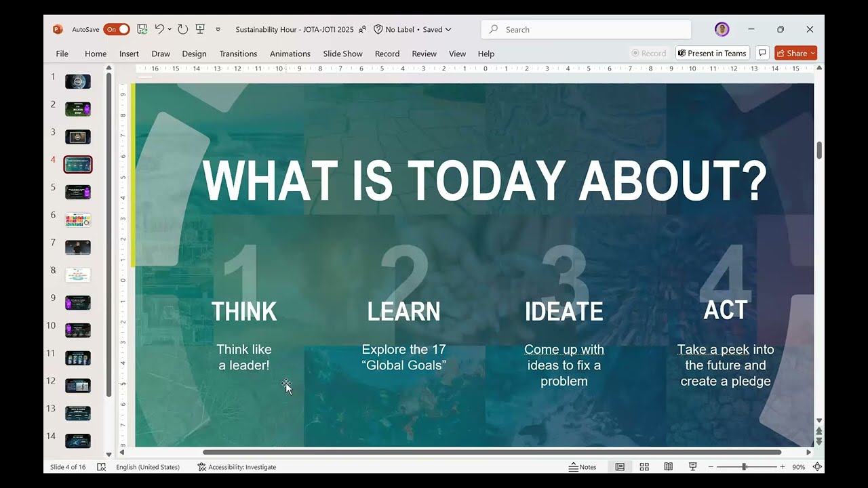Toggle the Notes pane
Image resolution: width=868 pixels, height=488 pixels.
(583, 467)
